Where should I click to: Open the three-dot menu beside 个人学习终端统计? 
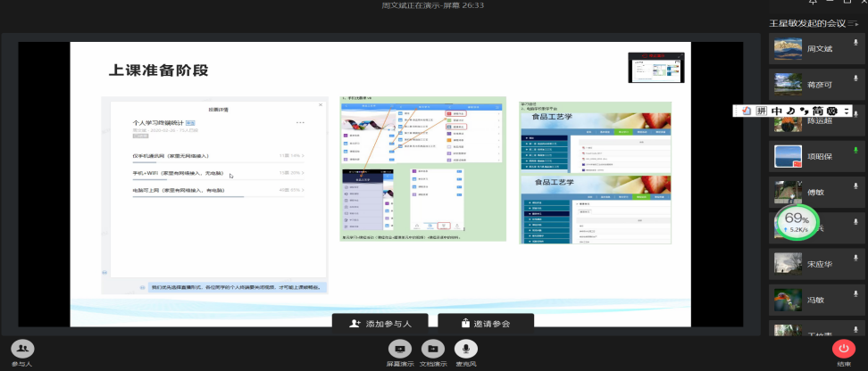[300, 122]
